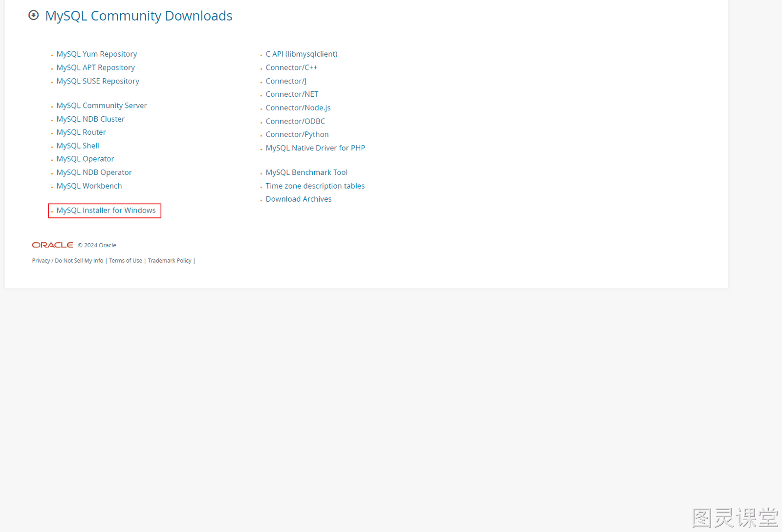The width and height of the screenshot is (782, 532).
Task: Select Connector/C++ download link
Action: tap(292, 68)
